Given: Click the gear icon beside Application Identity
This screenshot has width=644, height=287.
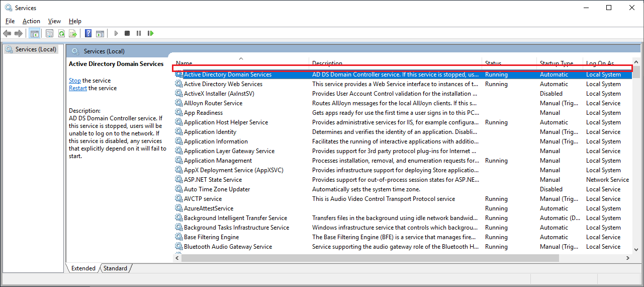Looking at the screenshot, I should point(178,132).
